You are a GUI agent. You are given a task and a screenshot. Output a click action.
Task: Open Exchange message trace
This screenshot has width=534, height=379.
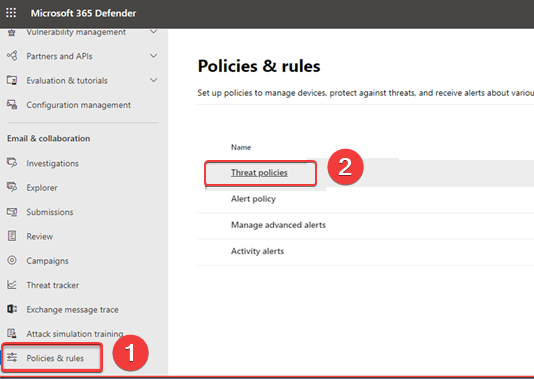point(73,310)
